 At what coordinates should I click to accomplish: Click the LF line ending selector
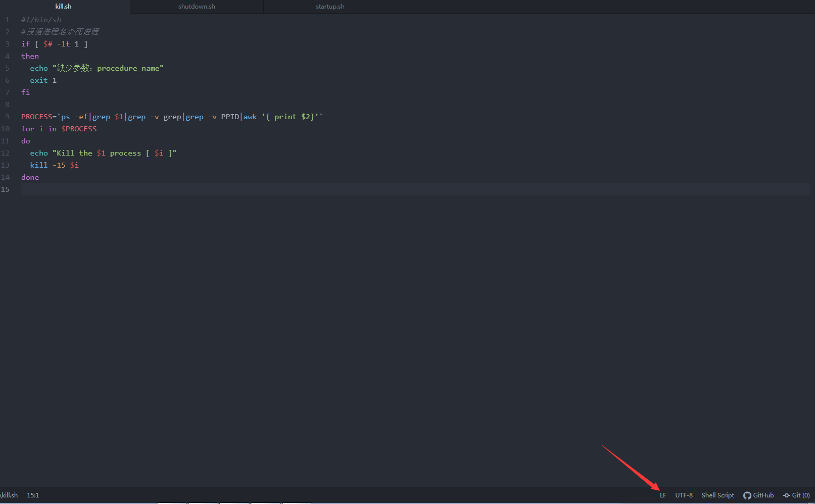(663, 495)
